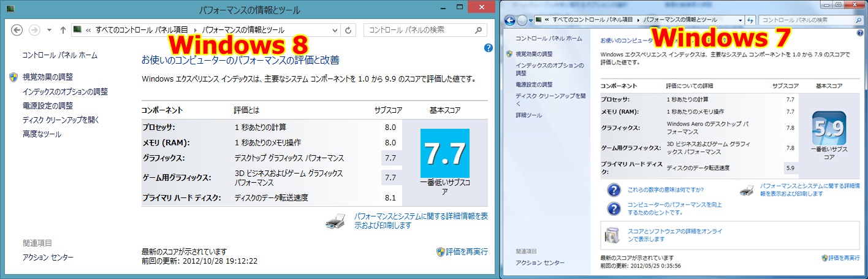868x279 pixels.
Task: Click question icon beside これらの数字の意味は何ですか
Action: [614, 189]
